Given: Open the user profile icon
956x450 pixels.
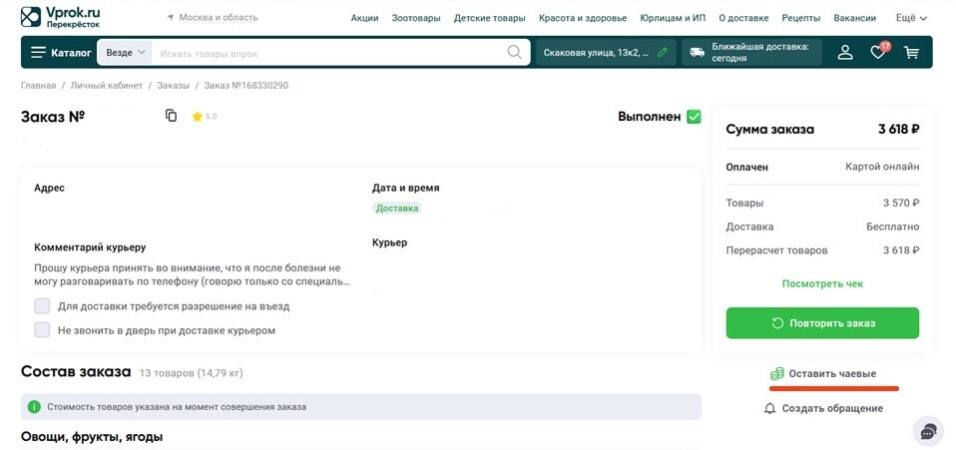Looking at the screenshot, I should coord(845,52).
